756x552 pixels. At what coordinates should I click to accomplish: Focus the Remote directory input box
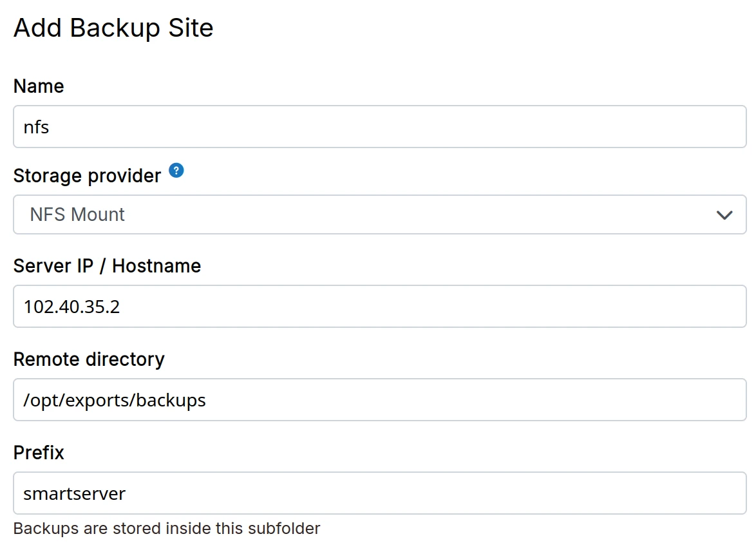coord(379,400)
